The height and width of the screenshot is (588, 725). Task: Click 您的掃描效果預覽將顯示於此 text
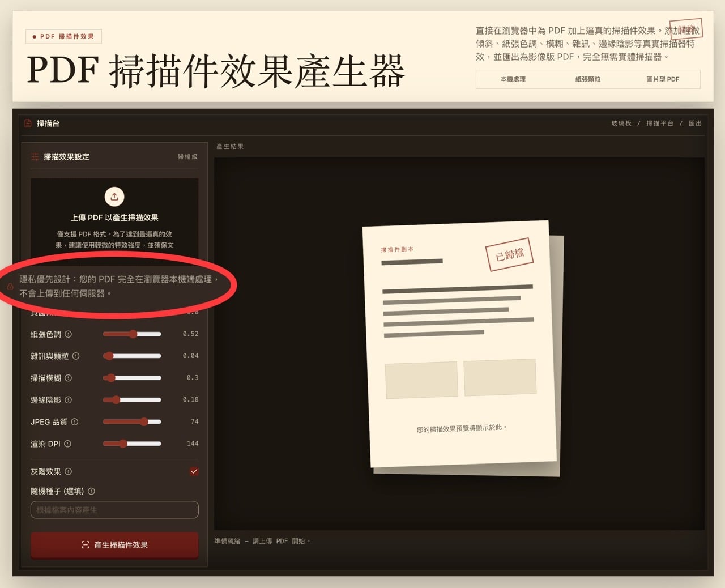(x=462, y=429)
